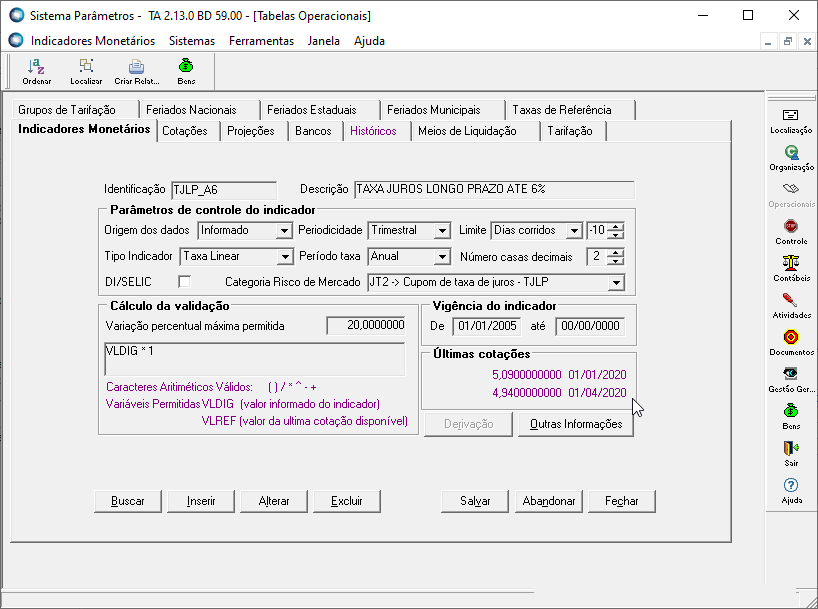
Task: Open the Janela menu
Action: pyautogui.click(x=323, y=41)
